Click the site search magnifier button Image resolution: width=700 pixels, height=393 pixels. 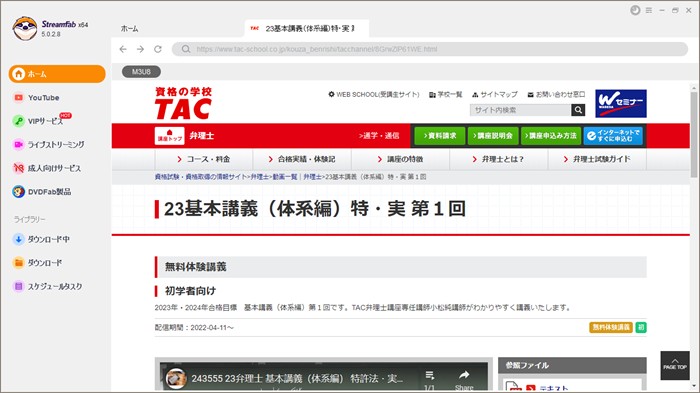pos(578,110)
